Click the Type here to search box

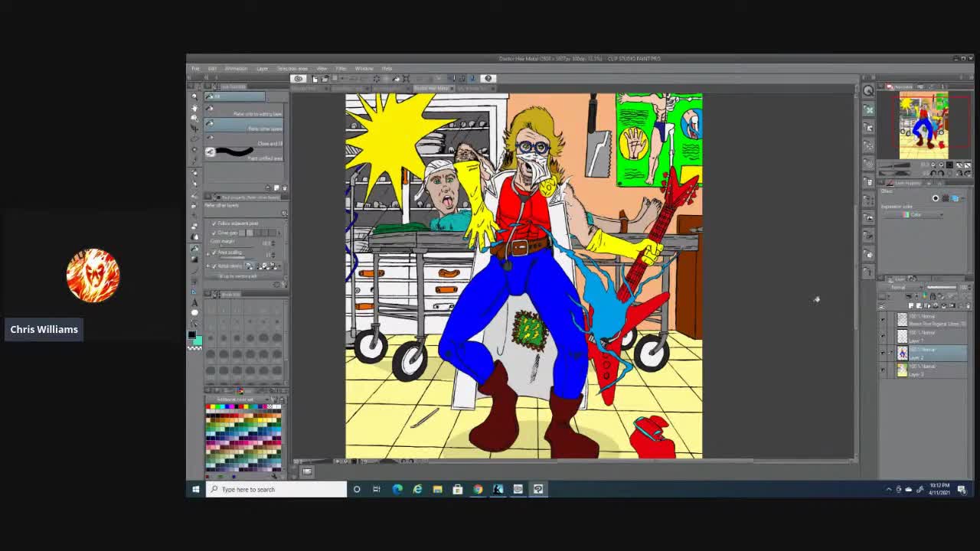coord(276,489)
